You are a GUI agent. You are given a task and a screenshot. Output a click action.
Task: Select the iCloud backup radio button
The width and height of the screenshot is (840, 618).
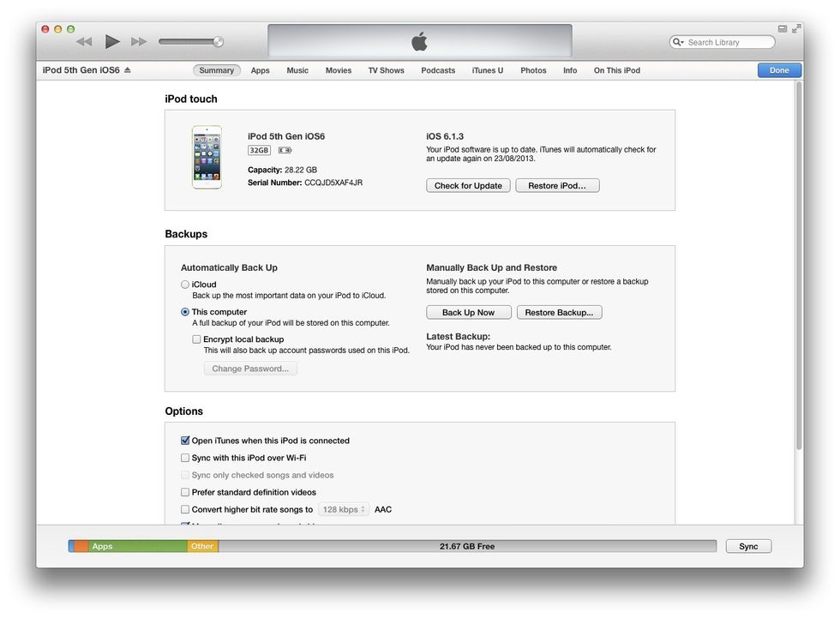[185, 285]
